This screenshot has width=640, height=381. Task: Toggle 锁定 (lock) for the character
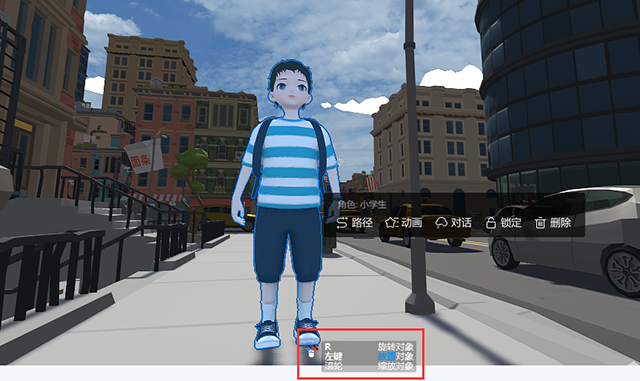pos(503,223)
